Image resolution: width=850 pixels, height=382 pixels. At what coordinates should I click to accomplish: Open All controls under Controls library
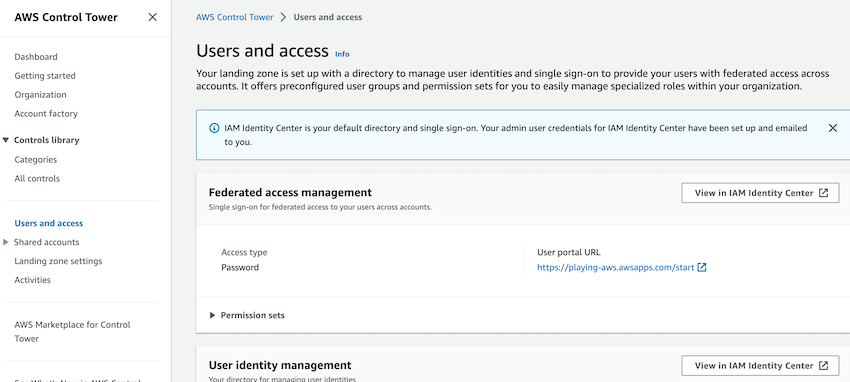click(x=37, y=179)
